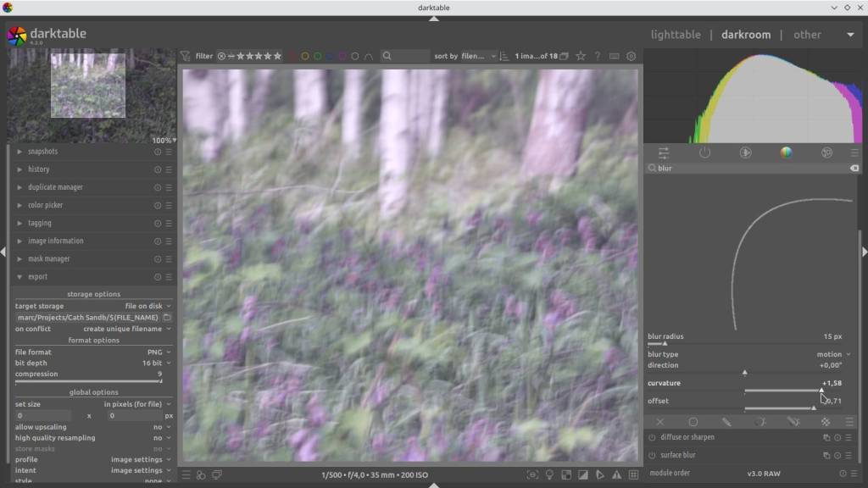Toggle guides and overlays grid icon
868x488 pixels.
point(634,475)
